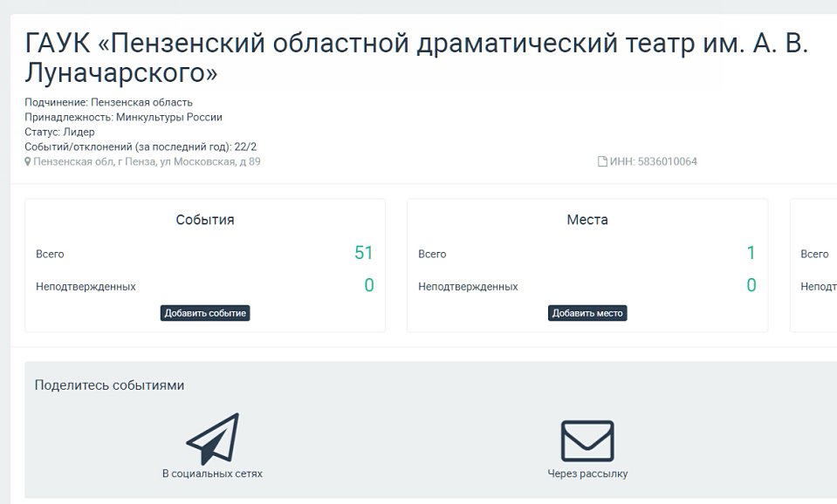Select the Статус: Лидер line
Viewport: 837px width, 504px height.
(x=59, y=132)
